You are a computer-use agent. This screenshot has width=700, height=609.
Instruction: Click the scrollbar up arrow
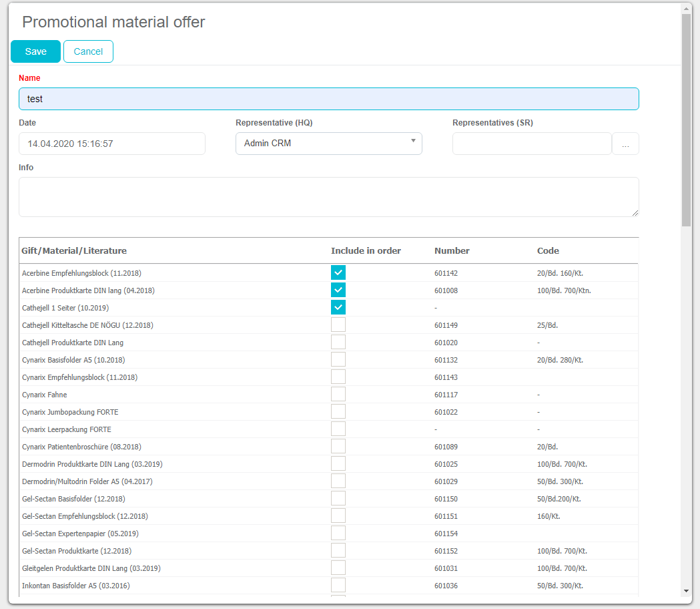pos(686,8)
